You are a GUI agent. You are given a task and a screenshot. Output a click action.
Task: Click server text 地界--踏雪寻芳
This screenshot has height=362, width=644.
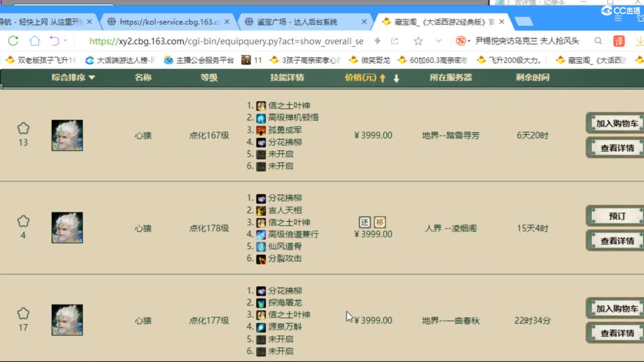coord(451,135)
